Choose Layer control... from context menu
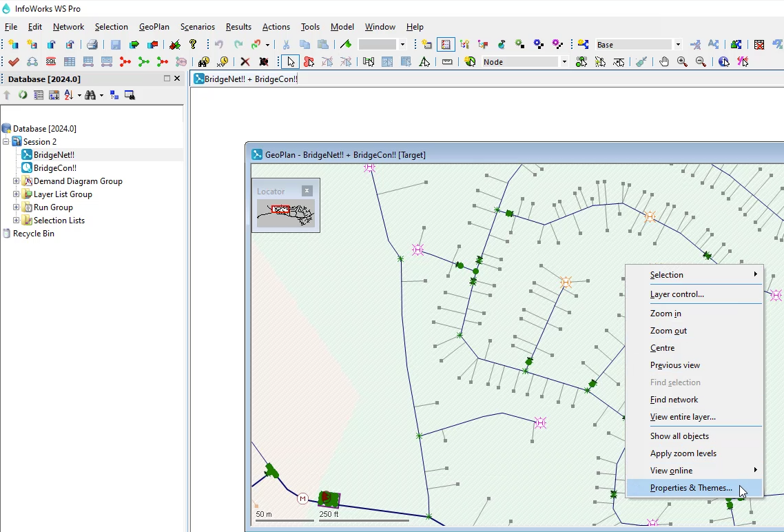Screen dimensions: 784x532 pos(694,294)
